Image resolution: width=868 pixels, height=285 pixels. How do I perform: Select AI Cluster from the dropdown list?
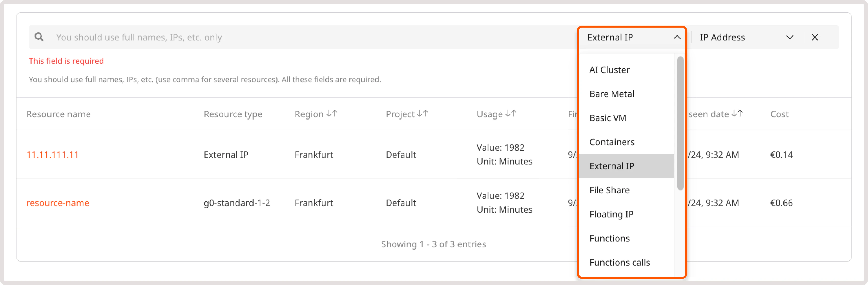(x=609, y=70)
